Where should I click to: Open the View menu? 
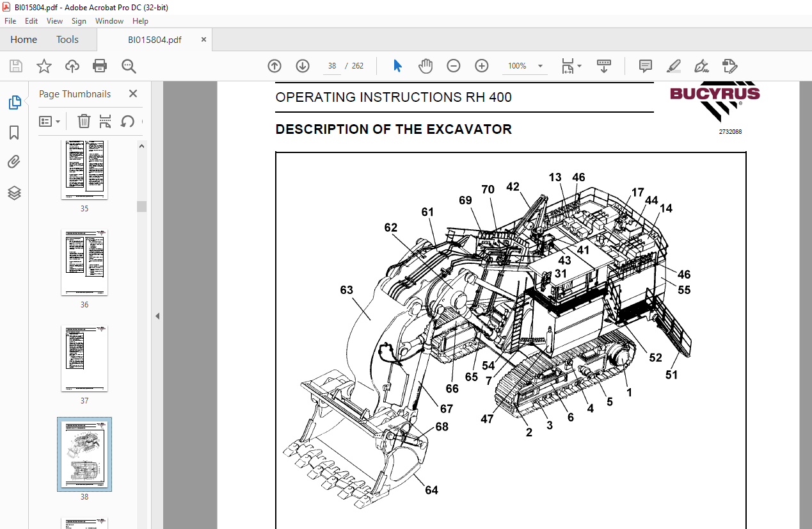point(54,21)
